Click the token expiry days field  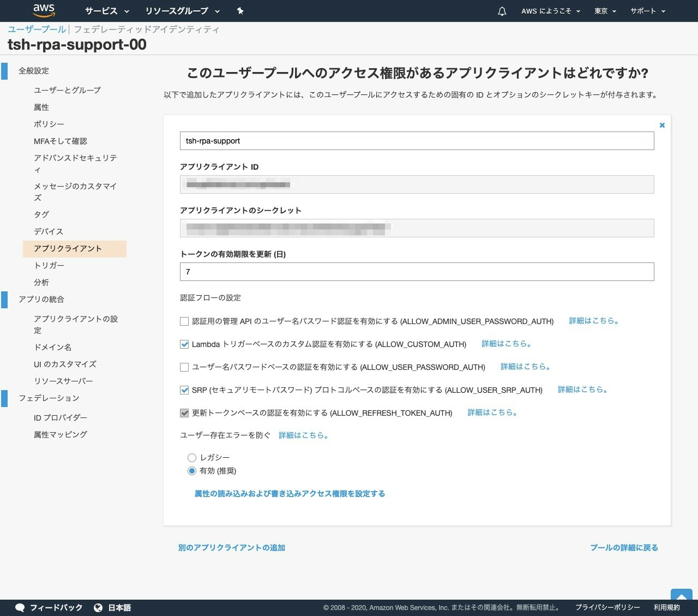click(417, 272)
